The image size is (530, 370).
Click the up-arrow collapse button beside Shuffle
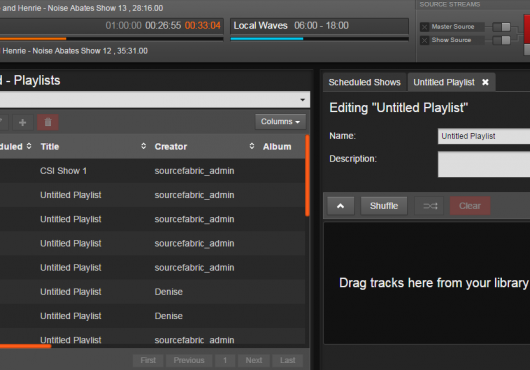pos(340,206)
